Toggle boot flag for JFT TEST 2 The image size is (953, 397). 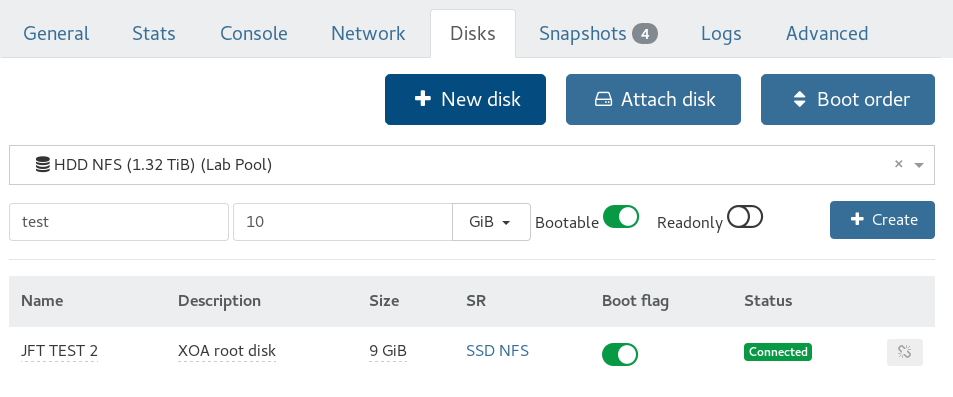(620, 354)
